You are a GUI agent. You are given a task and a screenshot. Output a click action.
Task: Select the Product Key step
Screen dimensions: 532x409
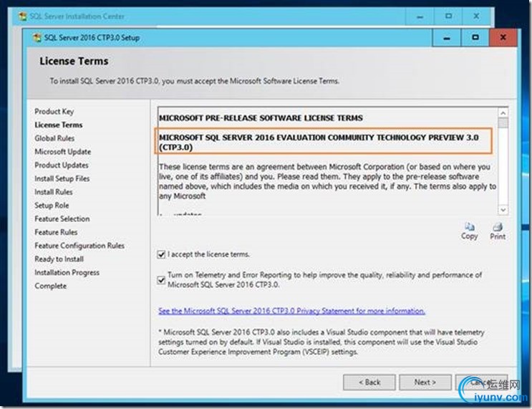[x=54, y=111]
